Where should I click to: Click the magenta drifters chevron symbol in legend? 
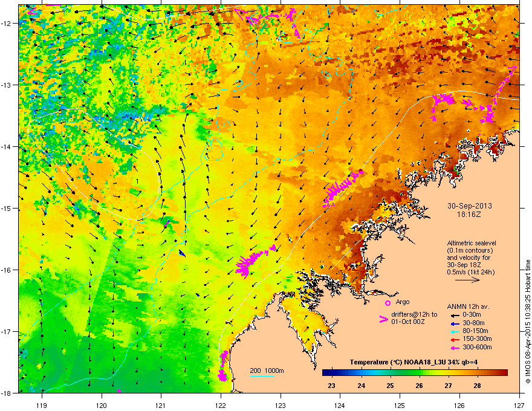(383, 319)
